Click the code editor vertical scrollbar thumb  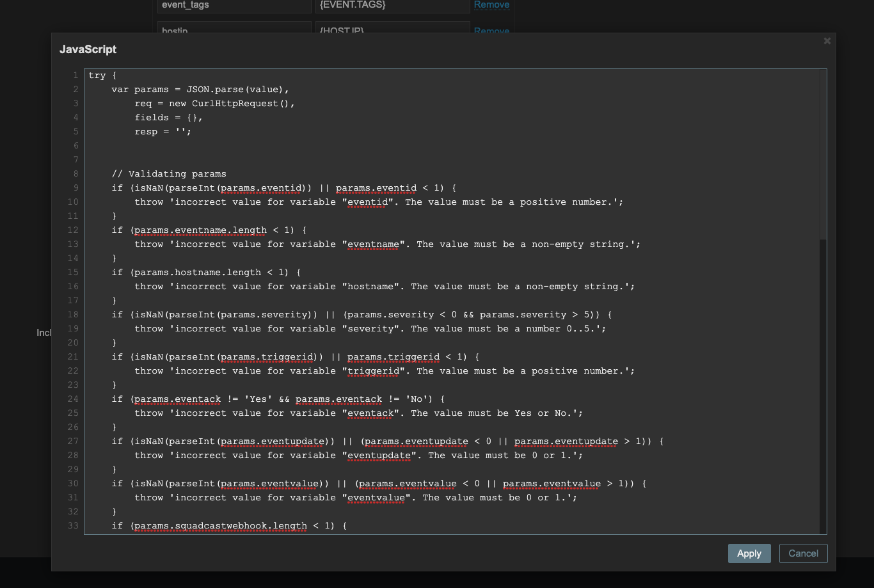(x=823, y=155)
